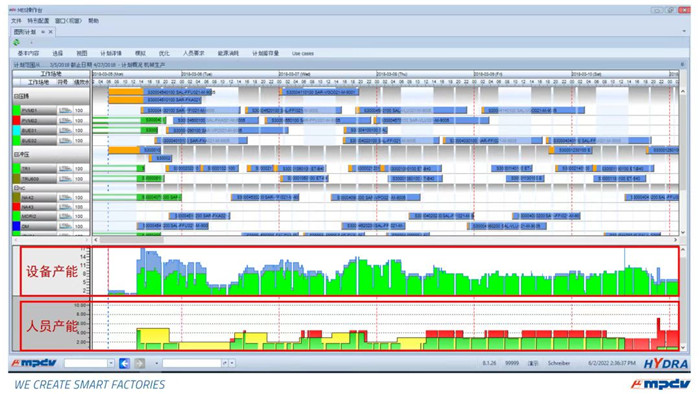Select the 人员需求 ribbon tab
Viewport: 700px width, 394px height.
(193, 53)
